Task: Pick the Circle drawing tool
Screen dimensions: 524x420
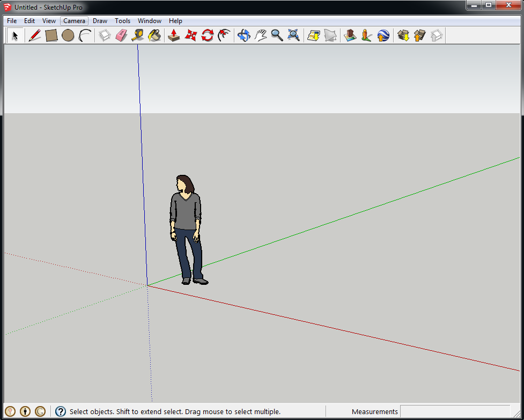Action: coord(68,36)
